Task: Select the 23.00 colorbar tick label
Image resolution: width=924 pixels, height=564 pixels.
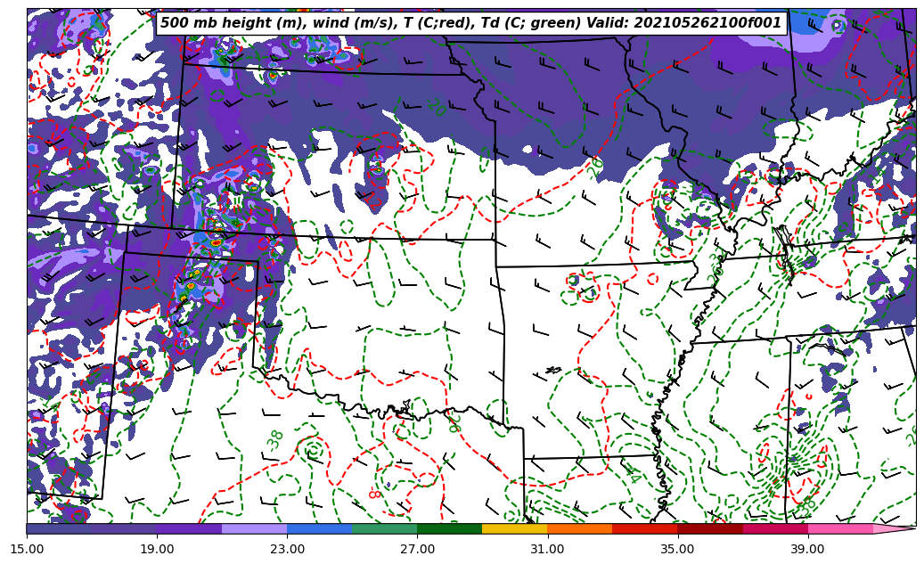Action: 287,550
